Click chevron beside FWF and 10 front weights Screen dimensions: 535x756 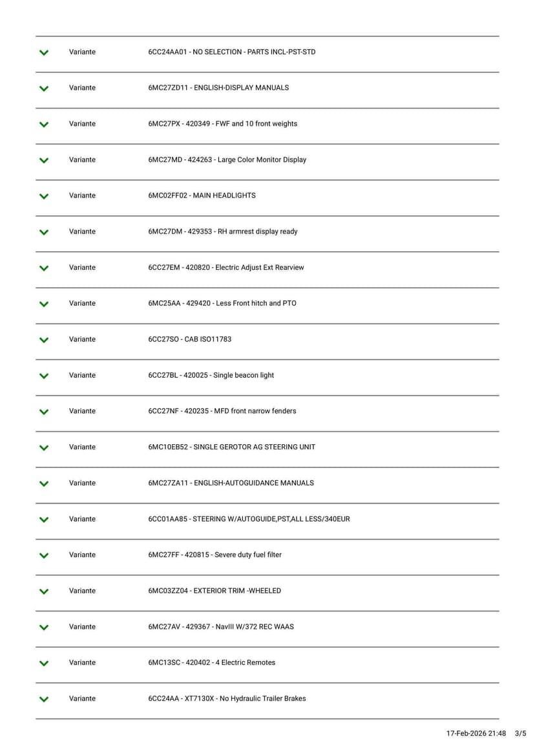[43, 124]
